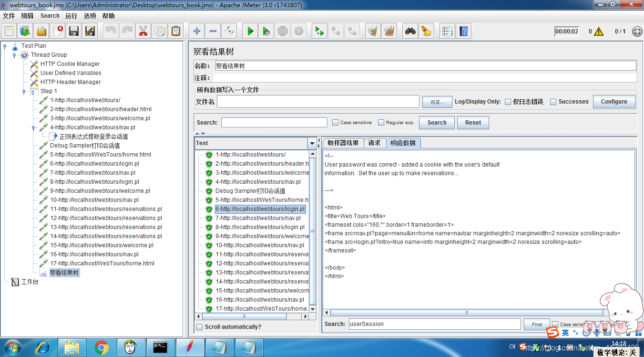
Task: Click the Help question mark toolbar icon
Action: 463,31
